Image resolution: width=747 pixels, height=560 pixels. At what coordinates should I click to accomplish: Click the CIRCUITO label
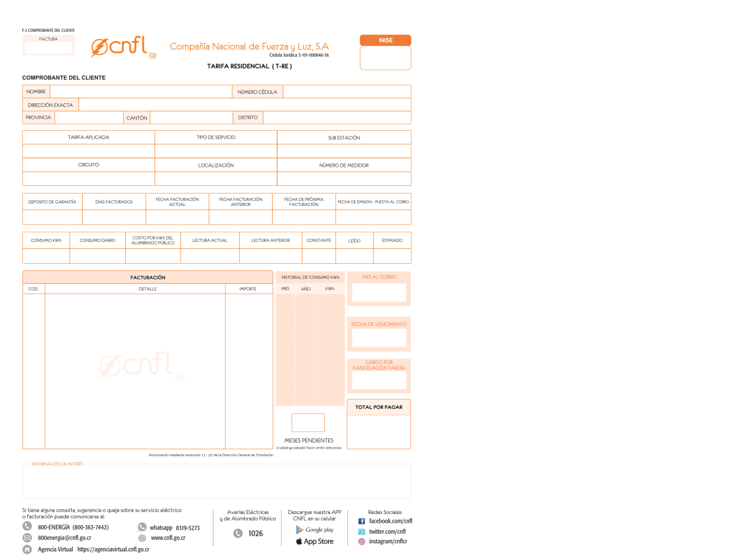coord(88,165)
